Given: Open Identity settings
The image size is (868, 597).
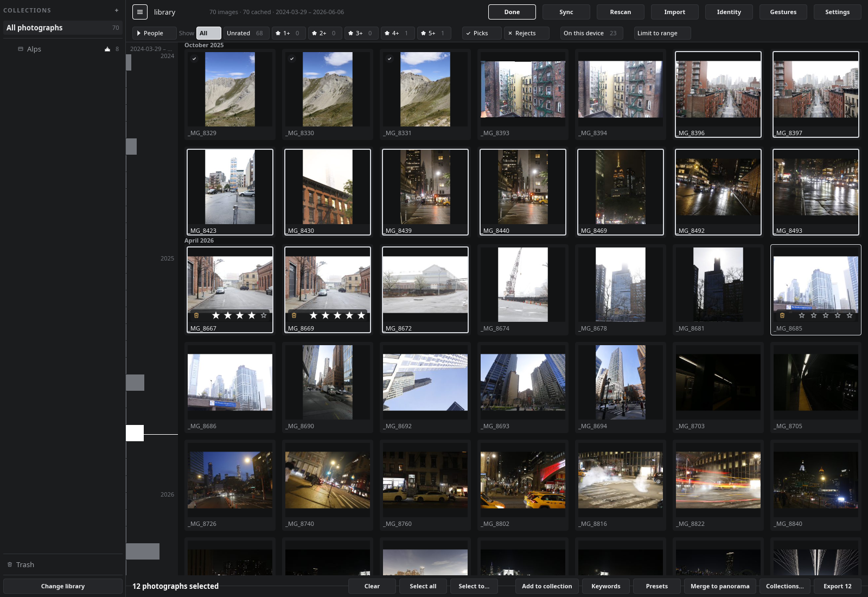Looking at the screenshot, I should 729,12.
